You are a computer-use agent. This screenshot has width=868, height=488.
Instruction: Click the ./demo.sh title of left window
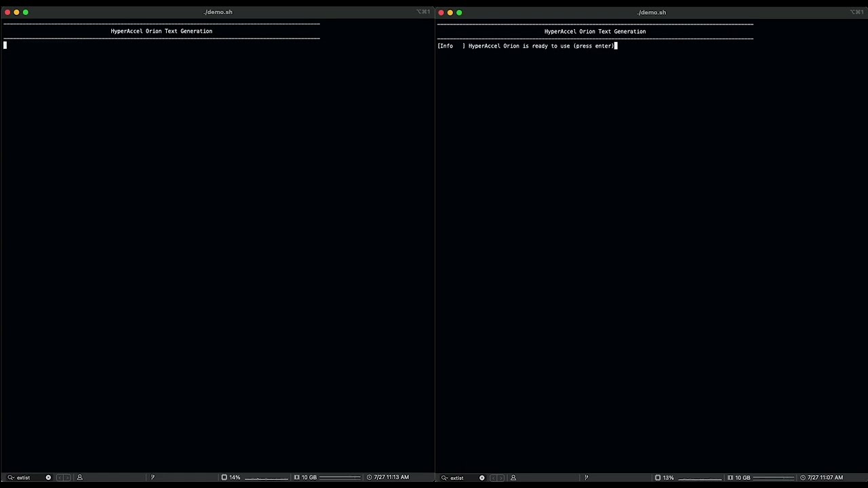click(x=218, y=12)
